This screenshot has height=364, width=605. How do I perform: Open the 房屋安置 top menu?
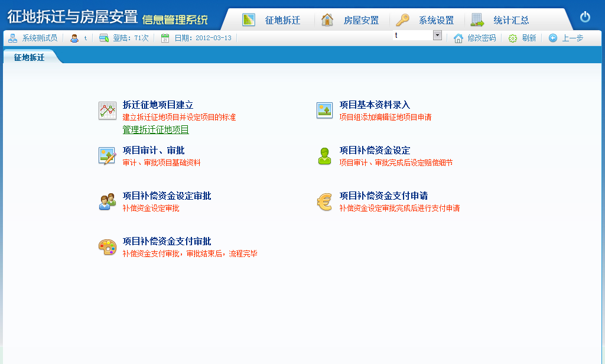pyautogui.click(x=361, y=20)
